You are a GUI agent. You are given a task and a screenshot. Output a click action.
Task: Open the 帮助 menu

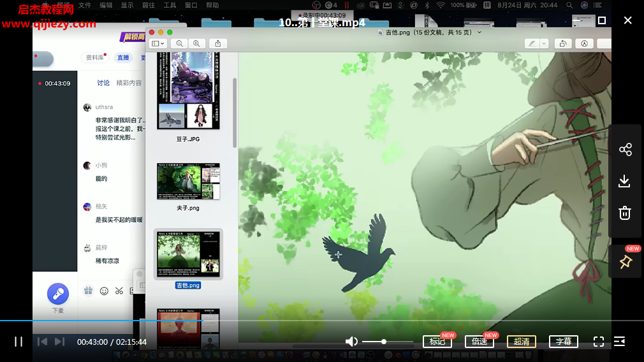pos(212,5)
